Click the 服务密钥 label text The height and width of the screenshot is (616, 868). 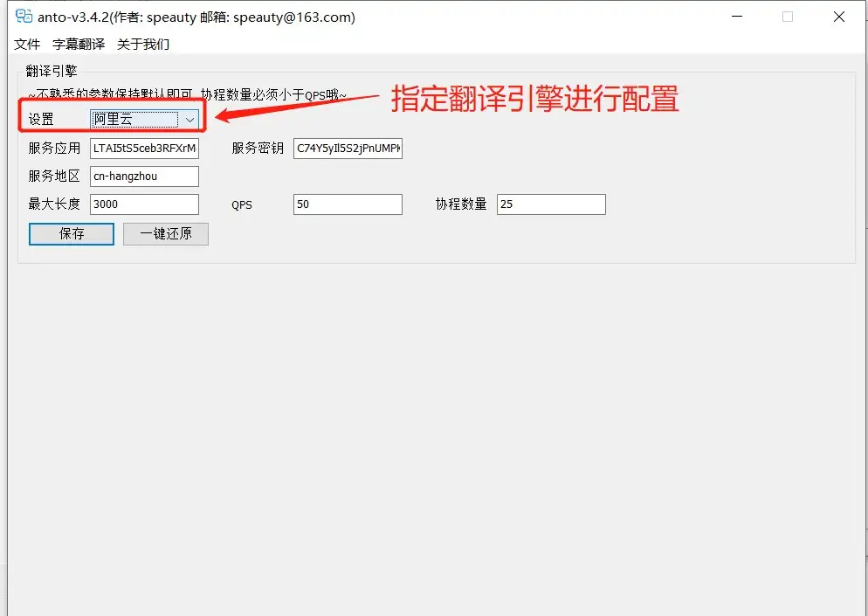(x=258, y=149)
